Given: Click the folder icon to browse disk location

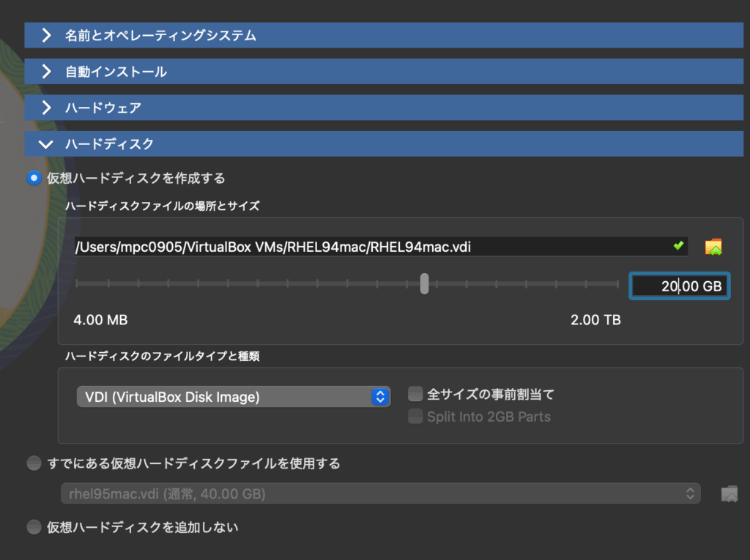Looking at the screenshot, I should [713, 247].
